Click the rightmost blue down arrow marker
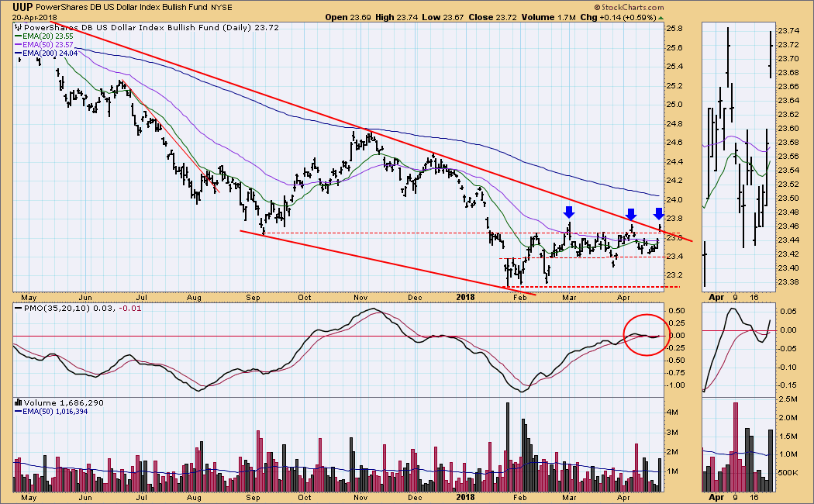Screen dimensions: 814x504 click(659, 213)
